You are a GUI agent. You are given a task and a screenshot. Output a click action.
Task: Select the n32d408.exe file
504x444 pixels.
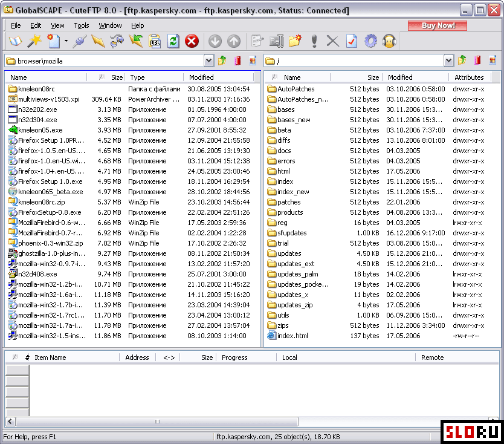click(33, 274)
